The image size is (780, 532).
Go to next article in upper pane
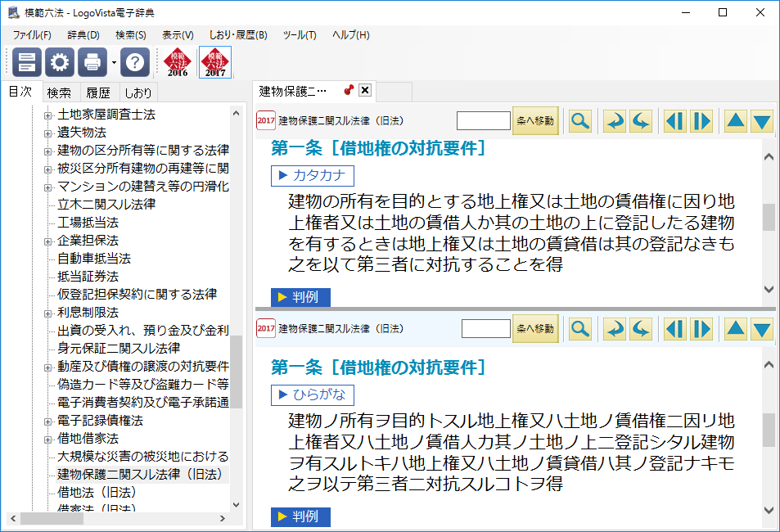click(701, 121)
